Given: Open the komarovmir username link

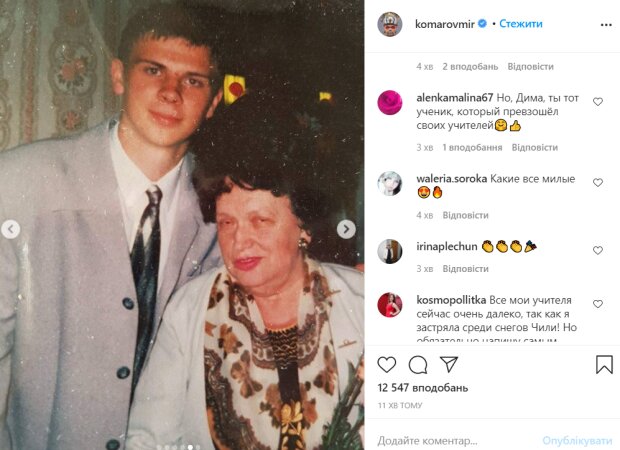Looking at the screenshot, I should [445, 24].
